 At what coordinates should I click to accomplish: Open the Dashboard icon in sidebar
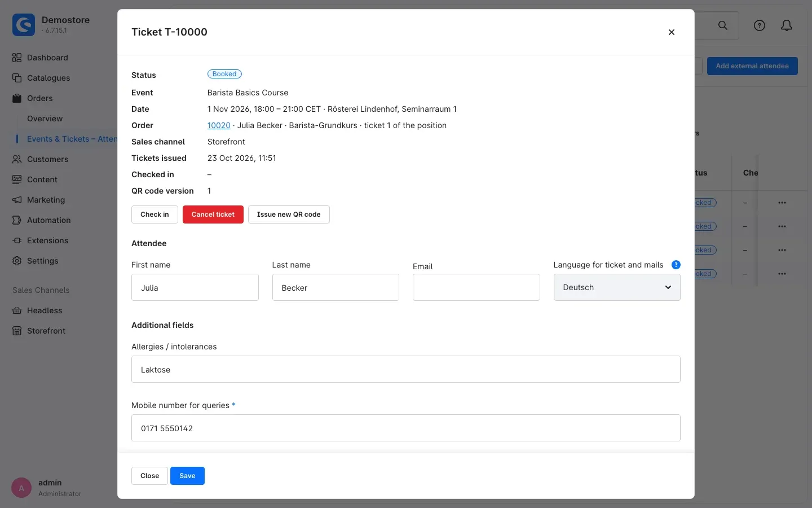pyautogui.click(x=17, y=58)
